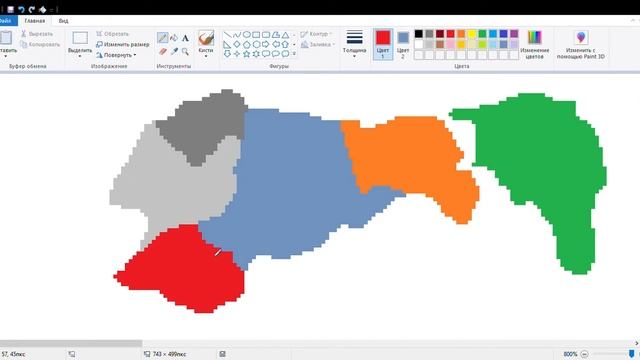Choose the Five-point star shape
This screenshot has height=360, width=640.
(x=247, y=53)
